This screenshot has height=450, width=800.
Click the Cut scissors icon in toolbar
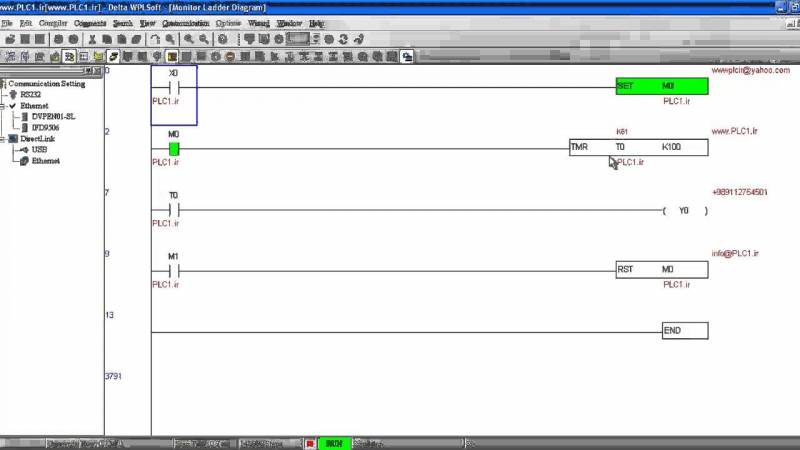(x=92, y=39)
